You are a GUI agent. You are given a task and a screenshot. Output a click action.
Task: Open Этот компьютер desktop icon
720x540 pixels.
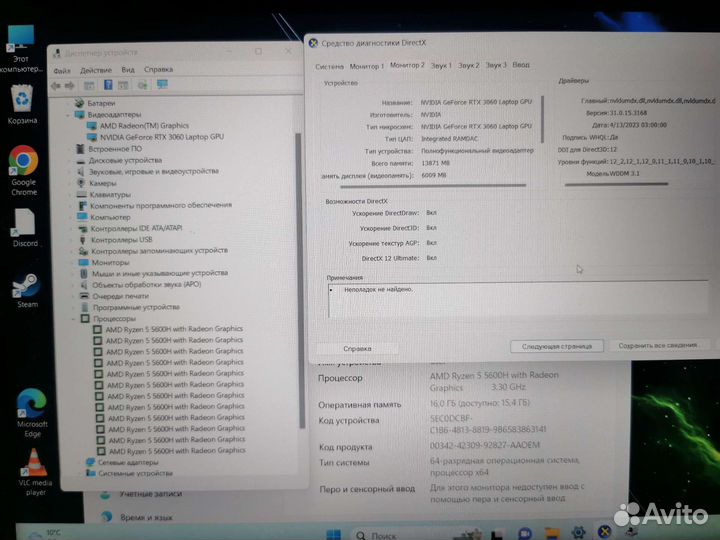tap(21, 49)
